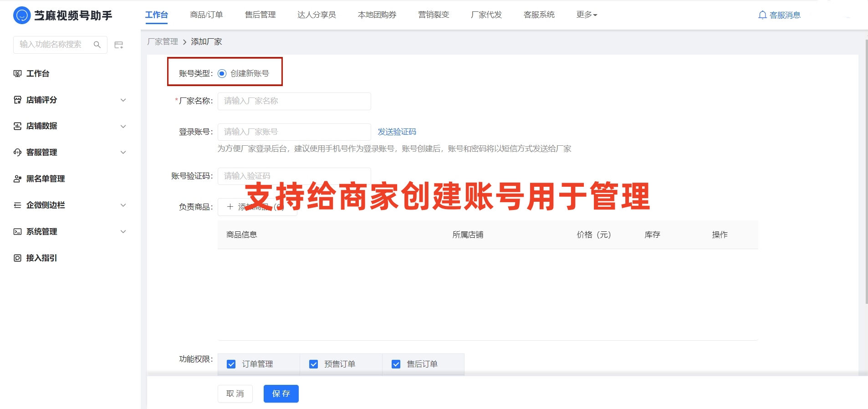Click the vertical scrollbar on right edge
This screenshot has width=868, height=409.
(866, 171)
